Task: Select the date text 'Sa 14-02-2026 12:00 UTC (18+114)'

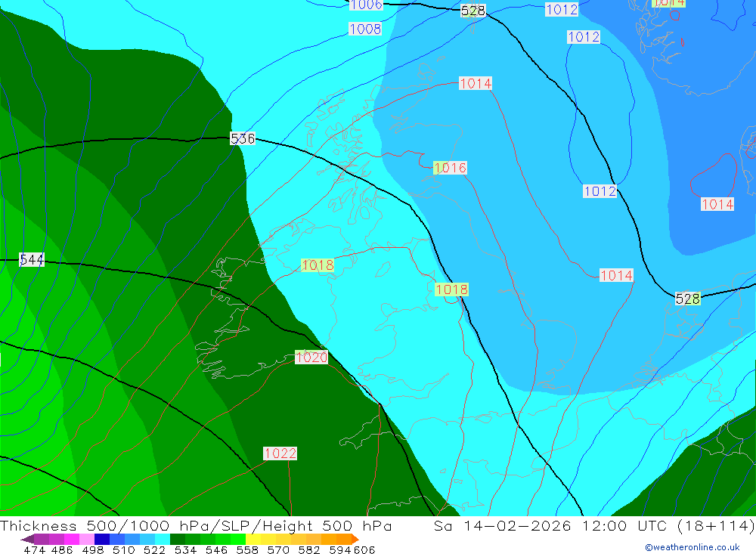Action: pyautogui.click(x=594, y=525)
